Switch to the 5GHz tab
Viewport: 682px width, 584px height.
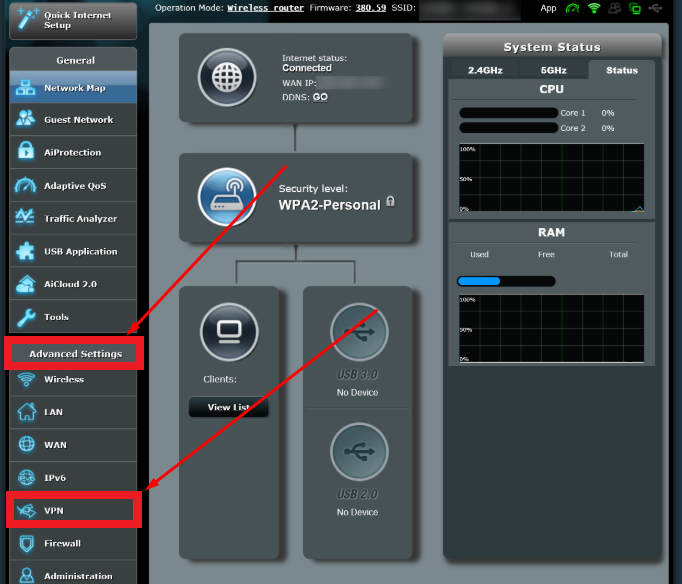[x=554, y=71]
